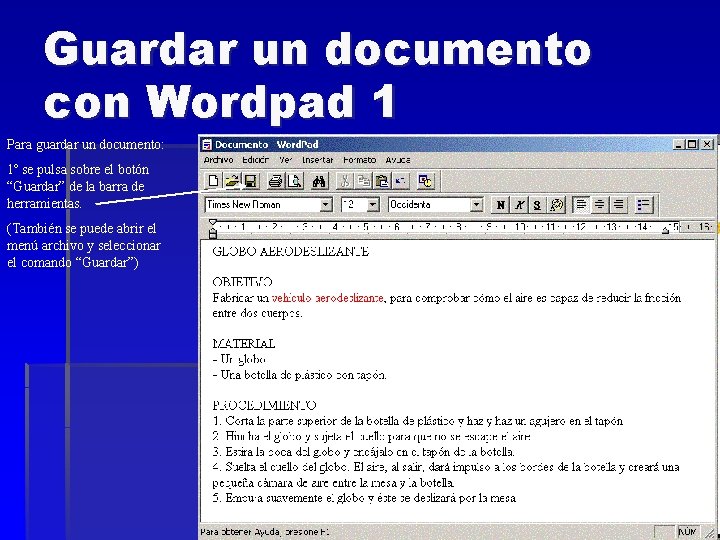Align text to the left
720x540 pixels.
[581, 205]
